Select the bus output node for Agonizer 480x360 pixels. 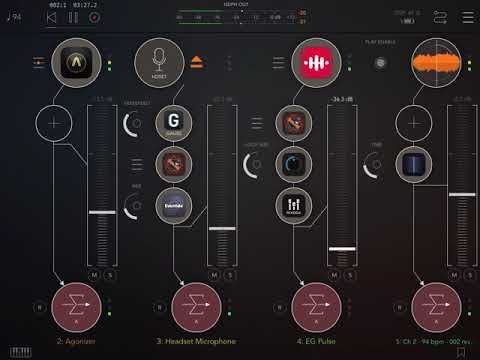click(76, 307)
